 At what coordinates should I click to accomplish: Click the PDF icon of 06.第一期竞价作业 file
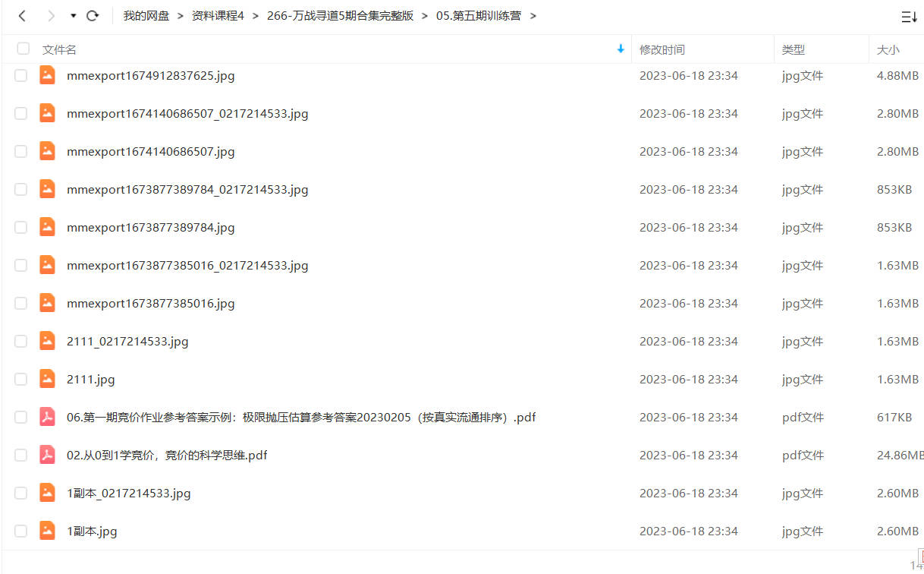tap(47, 417)
